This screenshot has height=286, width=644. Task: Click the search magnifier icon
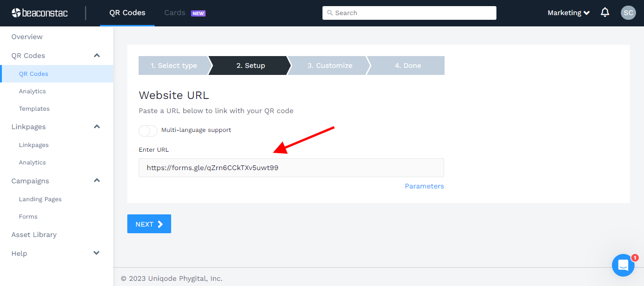(x=330, y=13)
